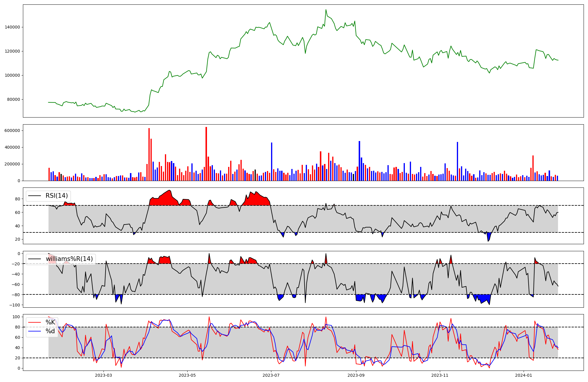Select the 2023-05 x-axis date label

point(187,375)
